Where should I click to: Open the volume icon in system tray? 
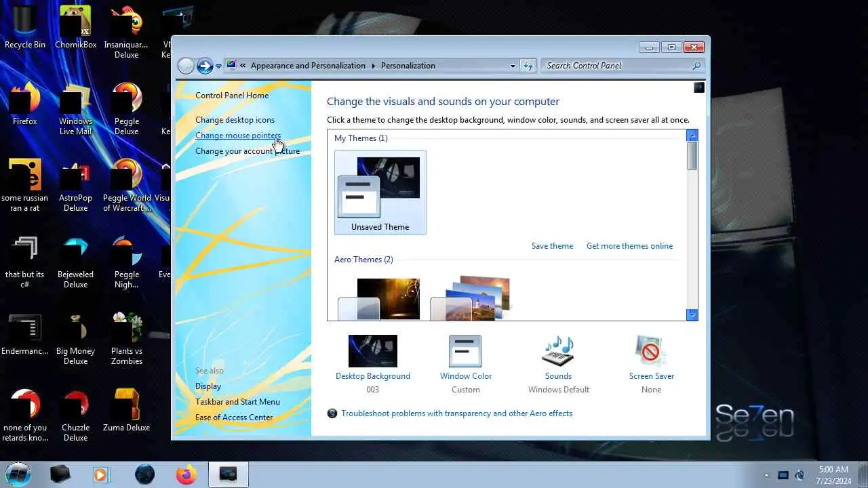[x=800, y=475]
